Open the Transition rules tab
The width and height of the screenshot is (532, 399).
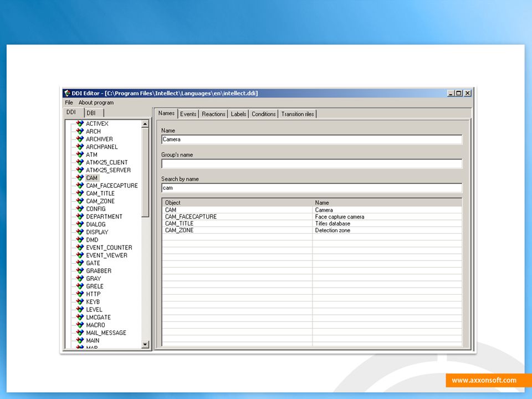click(298, 114)
